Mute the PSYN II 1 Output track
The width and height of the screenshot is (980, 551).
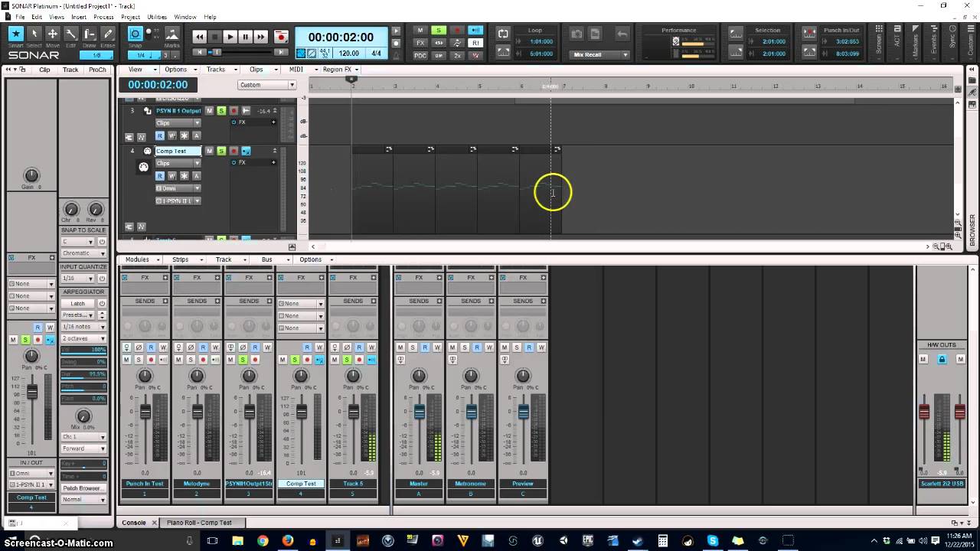pyautogui.click(x=209, y=111)
